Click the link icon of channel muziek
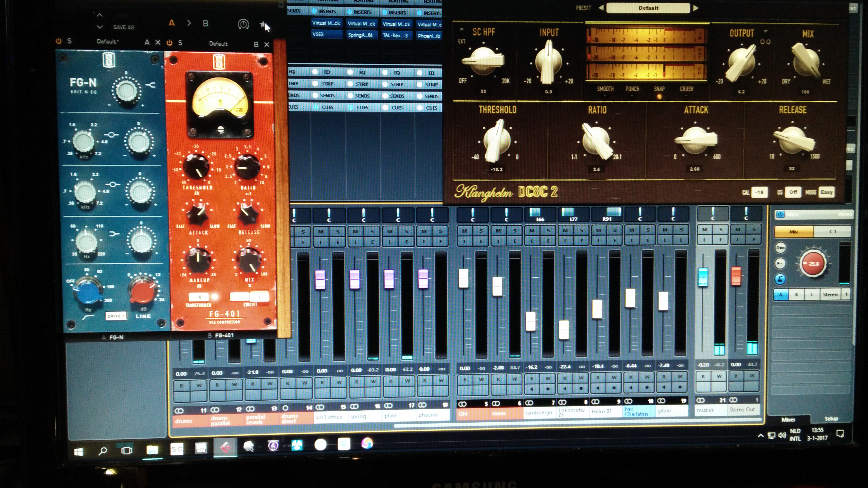 click(700, 400)
